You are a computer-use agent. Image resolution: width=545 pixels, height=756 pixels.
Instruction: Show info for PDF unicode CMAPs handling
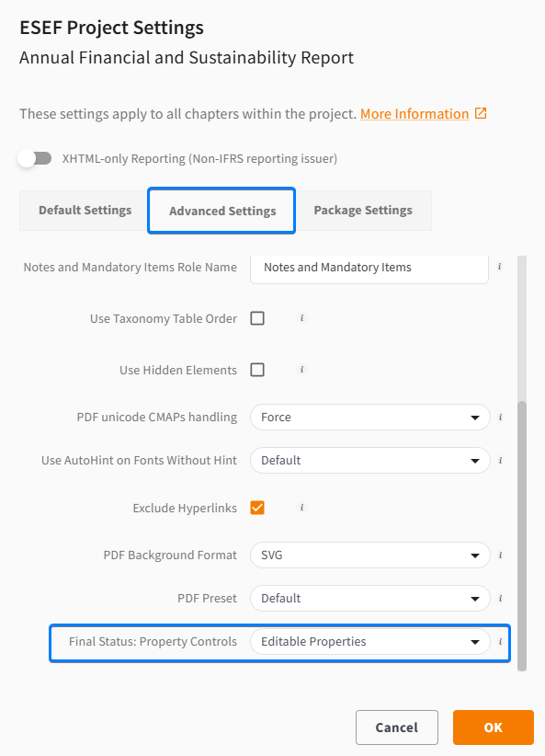coord(500,417)
